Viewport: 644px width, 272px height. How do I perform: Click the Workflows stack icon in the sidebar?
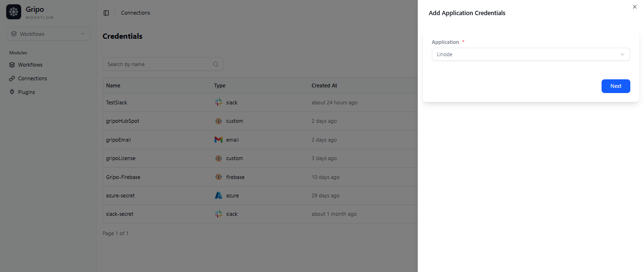pos(13,65)
